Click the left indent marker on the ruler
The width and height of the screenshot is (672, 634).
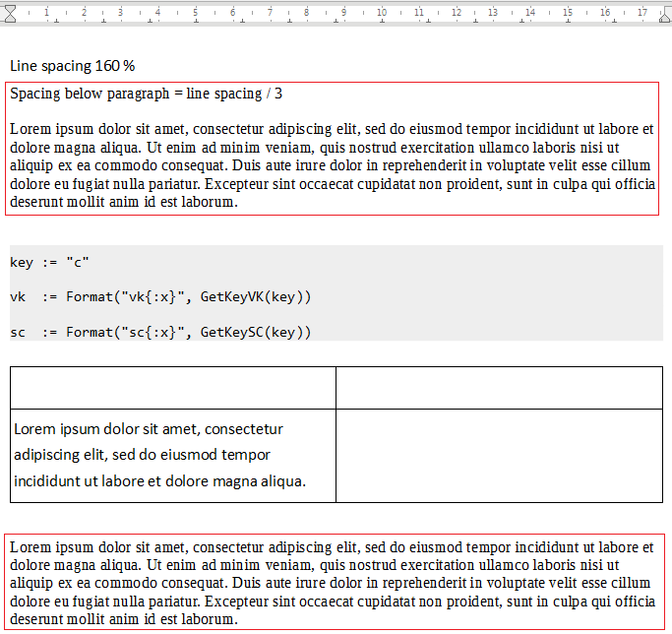[10, 14]
